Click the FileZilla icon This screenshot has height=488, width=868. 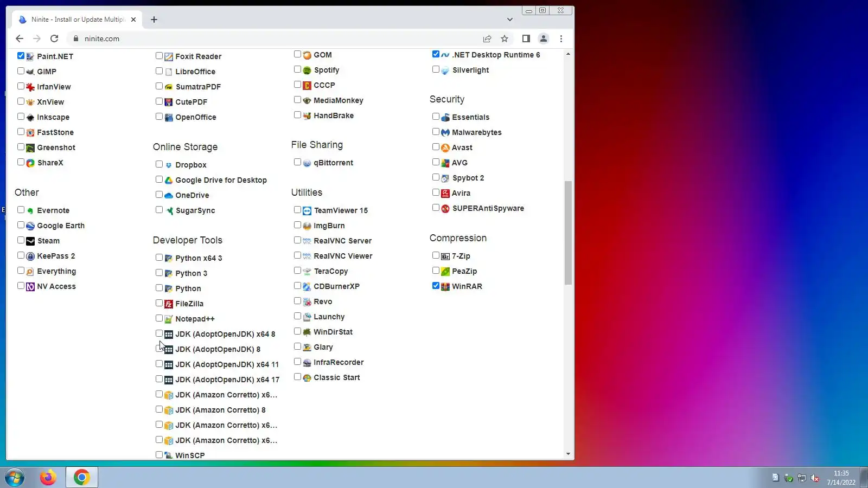pyautogui.click(x=169, y=304)
